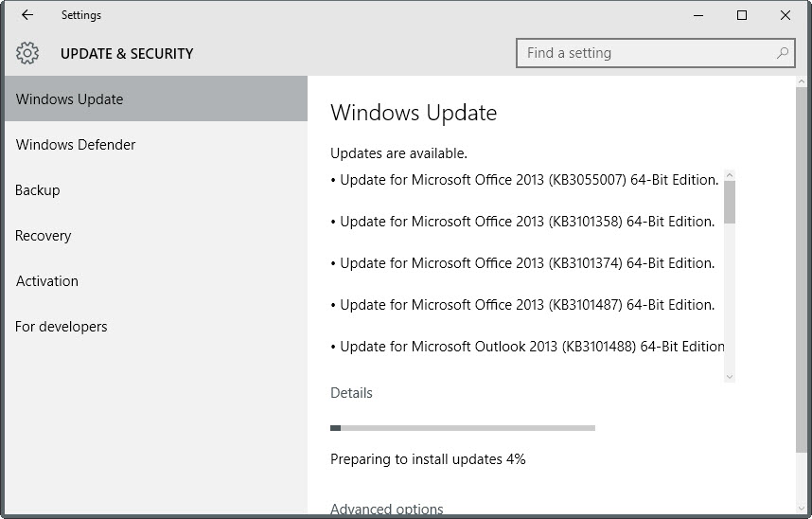
Task: Open For developers section
Action: pos(156,327)
